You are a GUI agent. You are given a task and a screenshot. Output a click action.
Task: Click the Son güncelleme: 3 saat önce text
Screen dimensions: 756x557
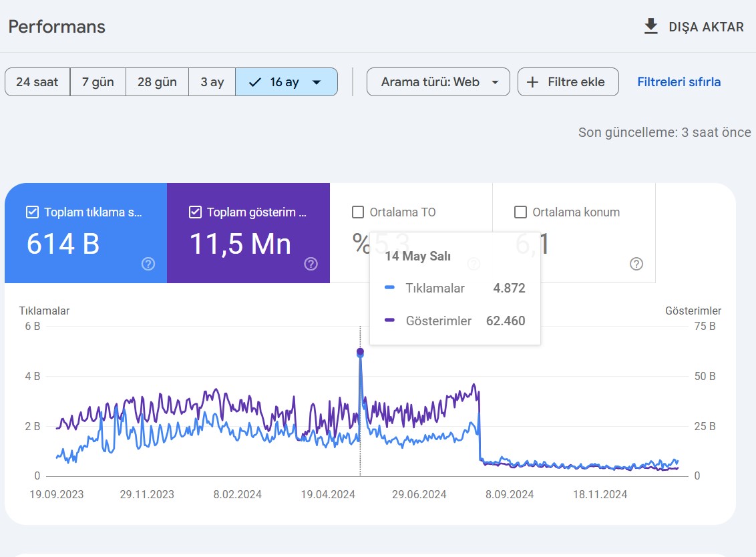(x=665, y=133)
